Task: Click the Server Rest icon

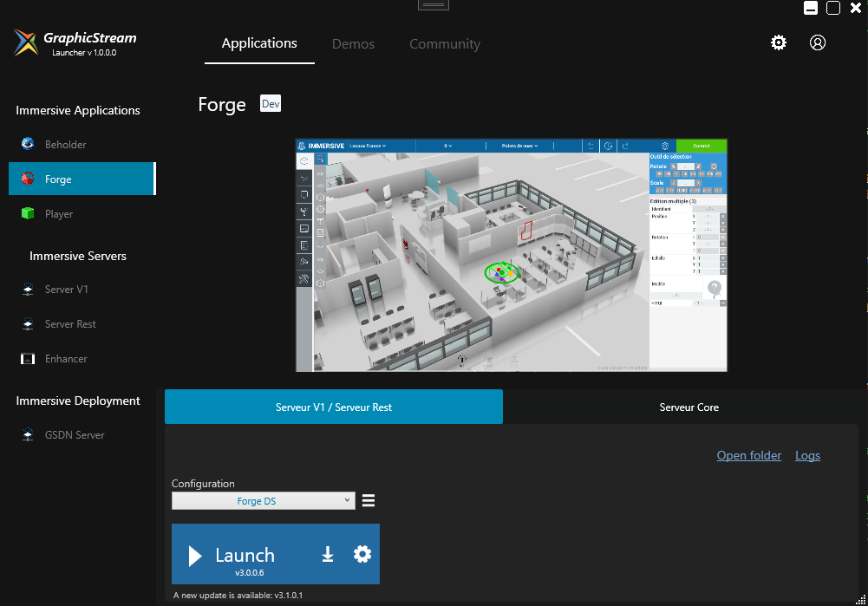Action: 28,323
